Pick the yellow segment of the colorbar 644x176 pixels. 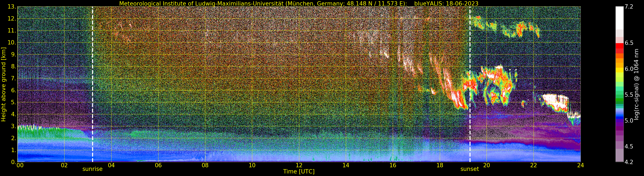click(619, 70)
